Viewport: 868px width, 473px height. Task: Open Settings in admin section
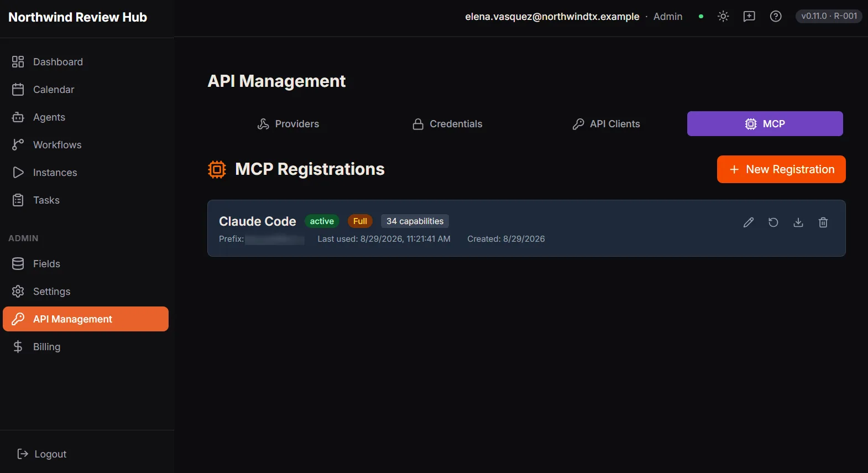pyautogui.click(x=86, y=292)
